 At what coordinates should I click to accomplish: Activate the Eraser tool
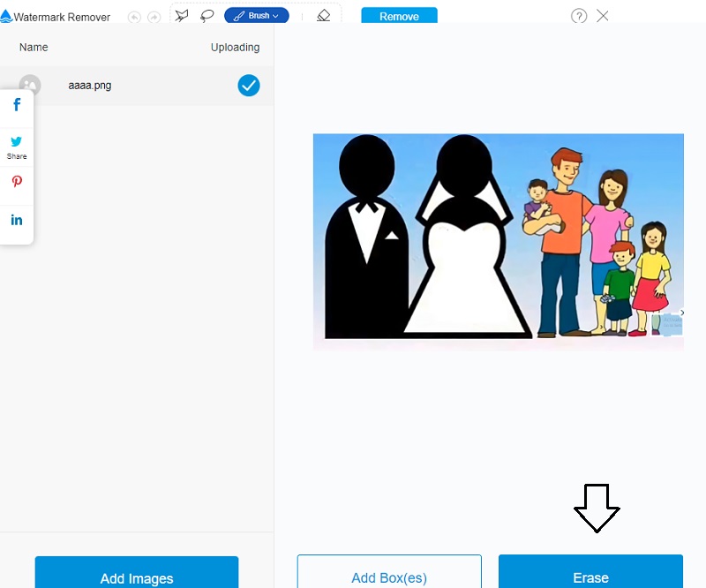coord(323,15)
